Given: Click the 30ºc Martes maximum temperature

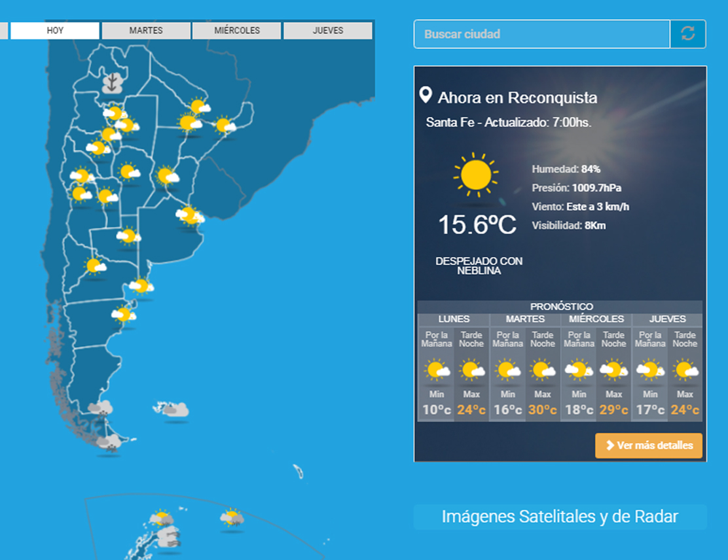Looking at the screenshot, I should (x=543, y=410).
